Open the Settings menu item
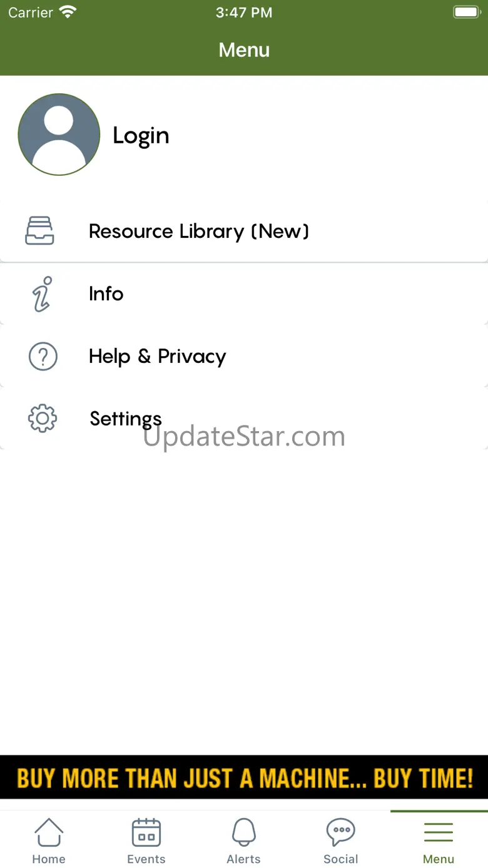 click(x=244, y=419)
